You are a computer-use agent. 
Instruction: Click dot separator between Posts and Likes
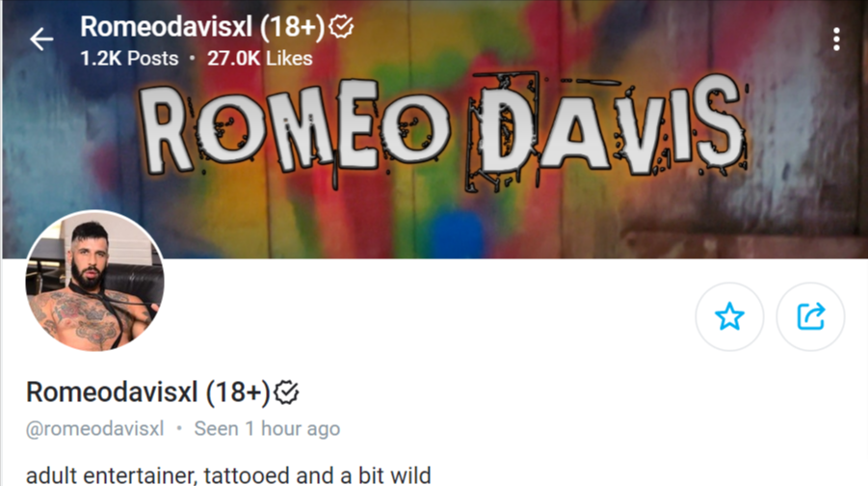click(x=192, y=58)
